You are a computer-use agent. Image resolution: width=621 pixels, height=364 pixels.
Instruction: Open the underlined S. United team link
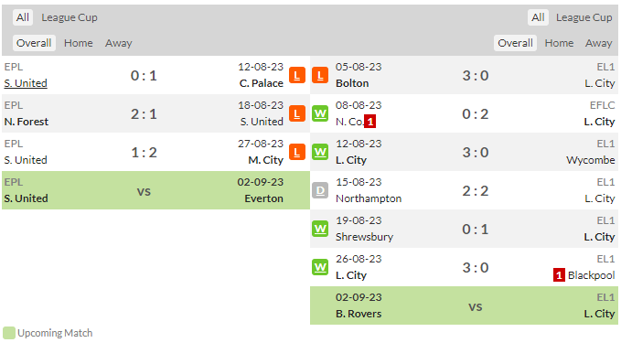click(x=26, y=83)
